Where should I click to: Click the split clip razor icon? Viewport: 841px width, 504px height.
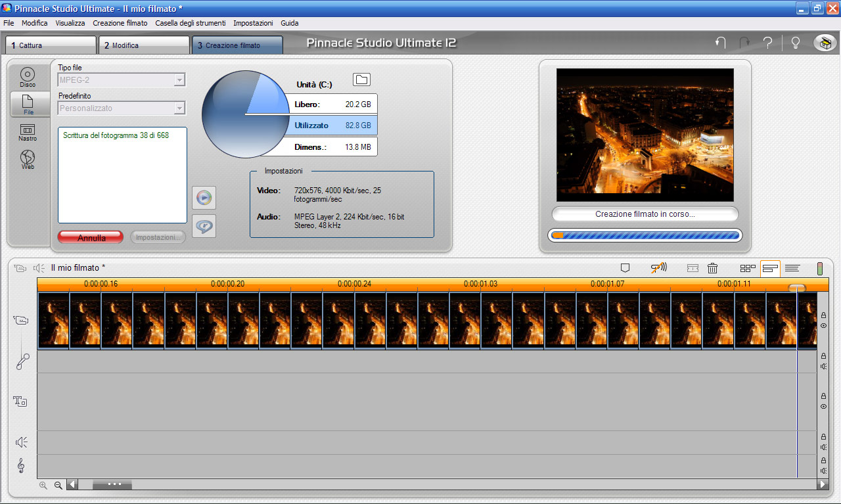point(693,268)
